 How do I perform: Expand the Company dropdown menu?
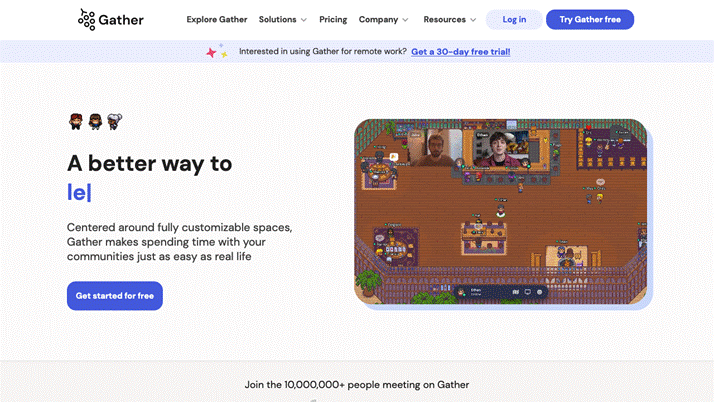[383, 20]
